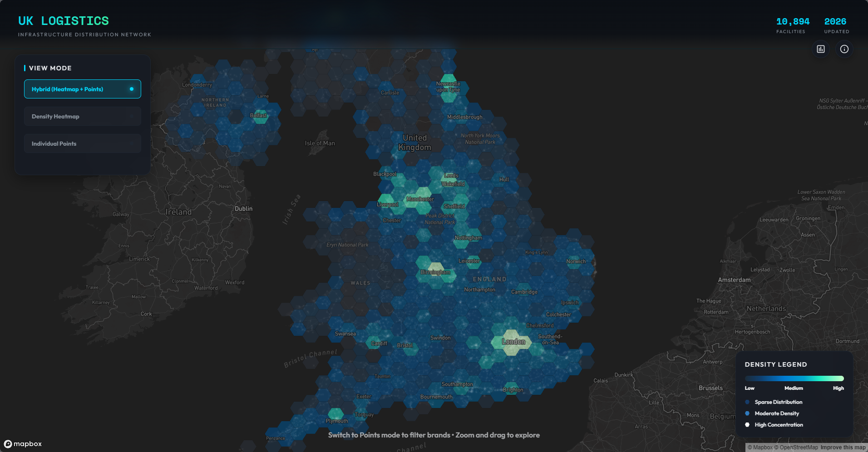Click the Newcastle upon Tyne hexagon
This screenshot has width=868, height=452.
click(x=448, y=88)
